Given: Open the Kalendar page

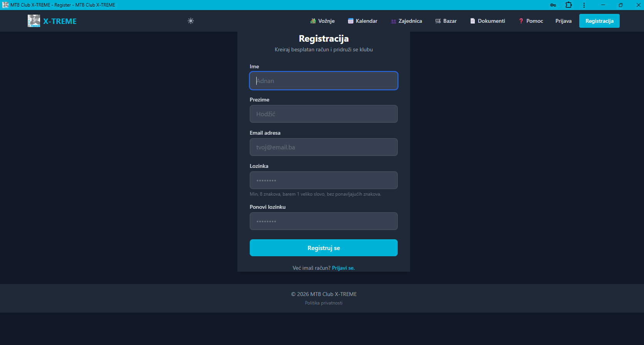Looking at the screenshot, I should pos(363,21).
